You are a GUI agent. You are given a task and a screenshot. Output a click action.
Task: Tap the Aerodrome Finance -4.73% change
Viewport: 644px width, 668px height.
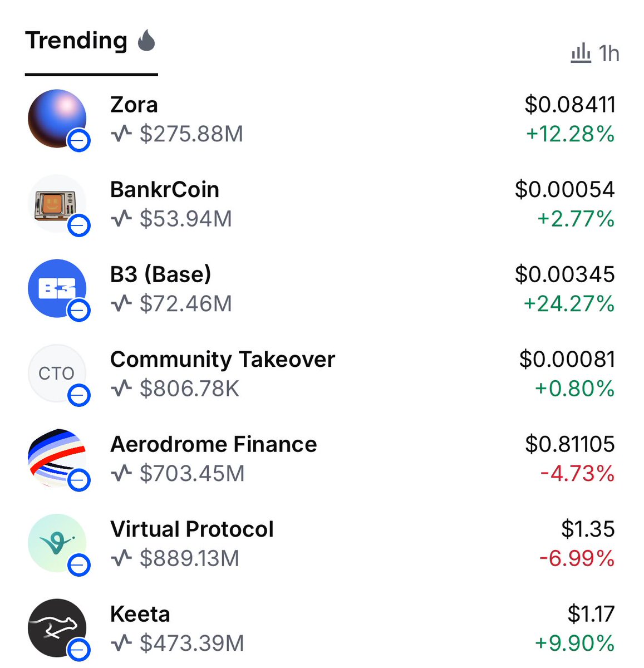pyautogui.click(x=577, y=474)
